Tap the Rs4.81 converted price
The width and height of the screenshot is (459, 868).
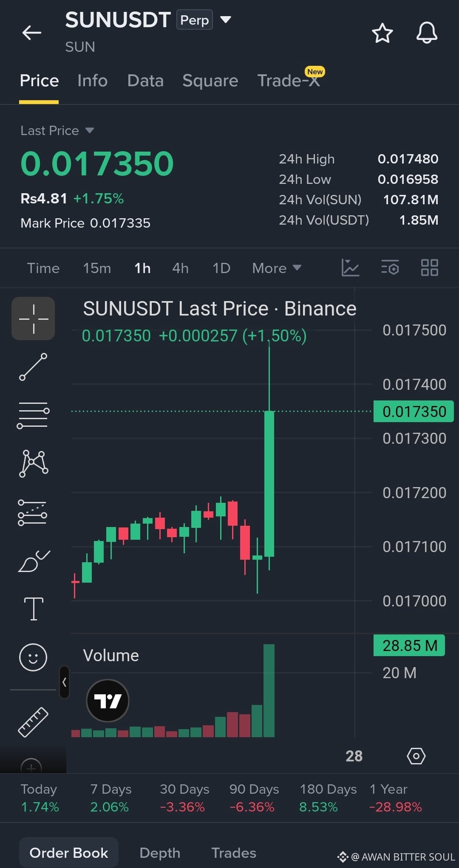coord(44,198)
